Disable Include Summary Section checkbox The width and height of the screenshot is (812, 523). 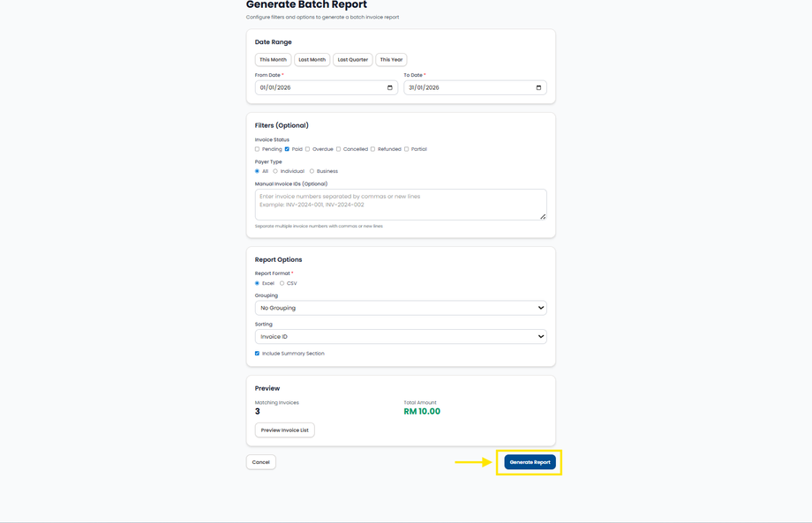[x=258, y=354]
